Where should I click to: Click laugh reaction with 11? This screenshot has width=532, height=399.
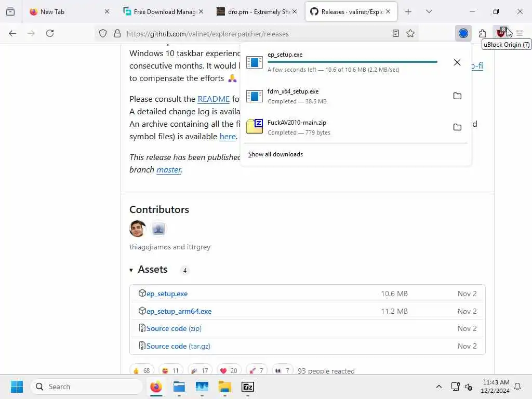point(170,370)
